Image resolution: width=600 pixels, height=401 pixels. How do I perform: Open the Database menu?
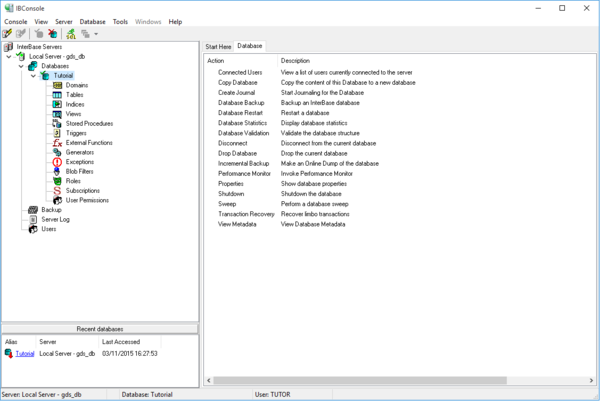click(x=92, y=22)
